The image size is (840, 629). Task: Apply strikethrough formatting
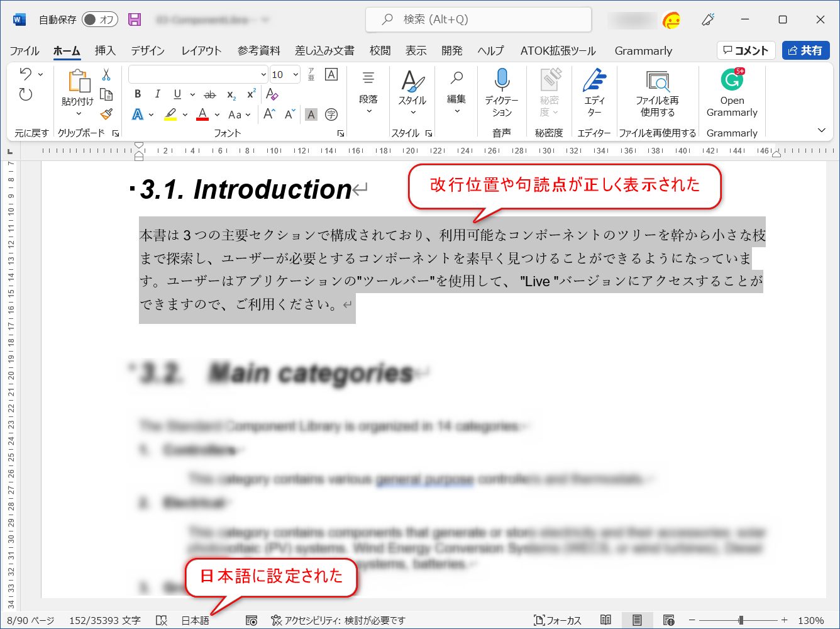210,94
